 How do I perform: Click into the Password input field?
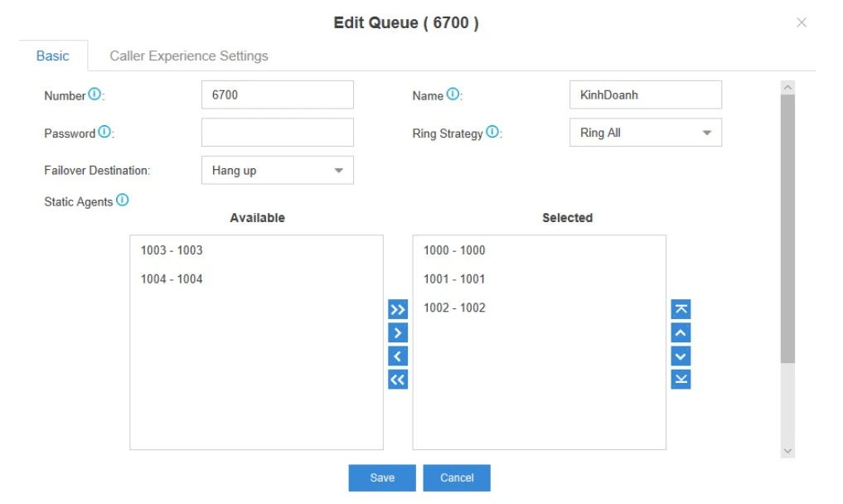[x=277, y=133]
